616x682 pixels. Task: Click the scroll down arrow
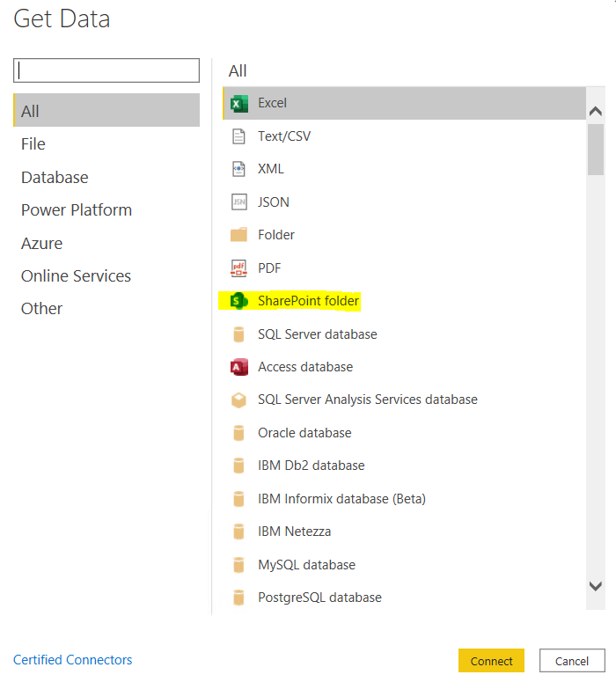coord(596,586)
